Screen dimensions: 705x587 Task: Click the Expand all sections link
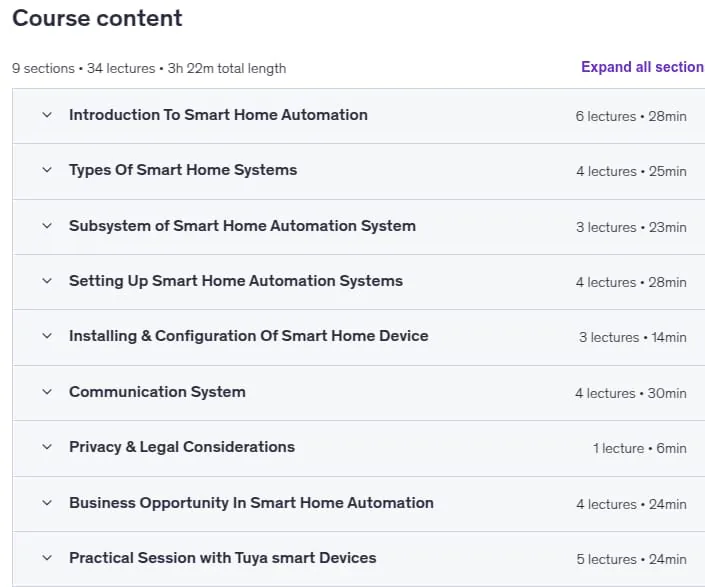tap(643, 67)
